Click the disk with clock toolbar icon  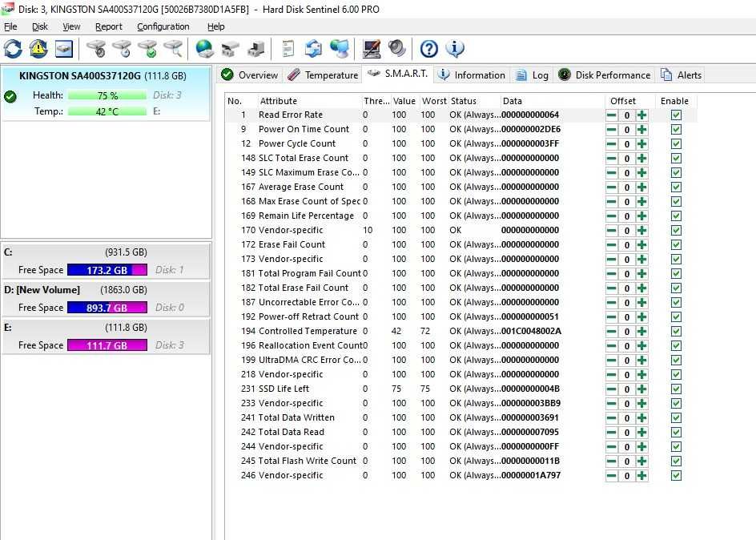click(x=122, y=49)
